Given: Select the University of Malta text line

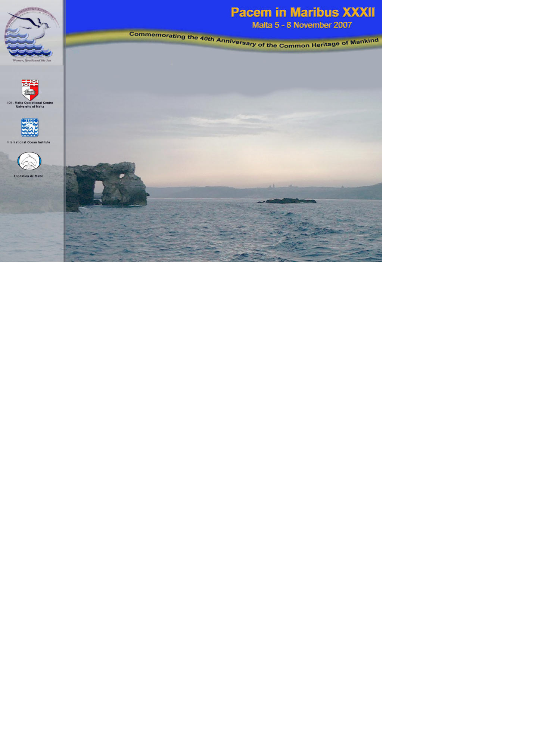Looking at the screenshot, I should point(30,107).
